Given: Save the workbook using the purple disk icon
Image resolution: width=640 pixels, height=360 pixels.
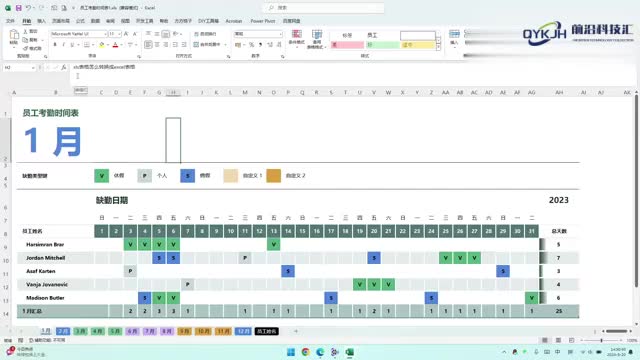Looking at the screenshot, I should tap(18, 8).
